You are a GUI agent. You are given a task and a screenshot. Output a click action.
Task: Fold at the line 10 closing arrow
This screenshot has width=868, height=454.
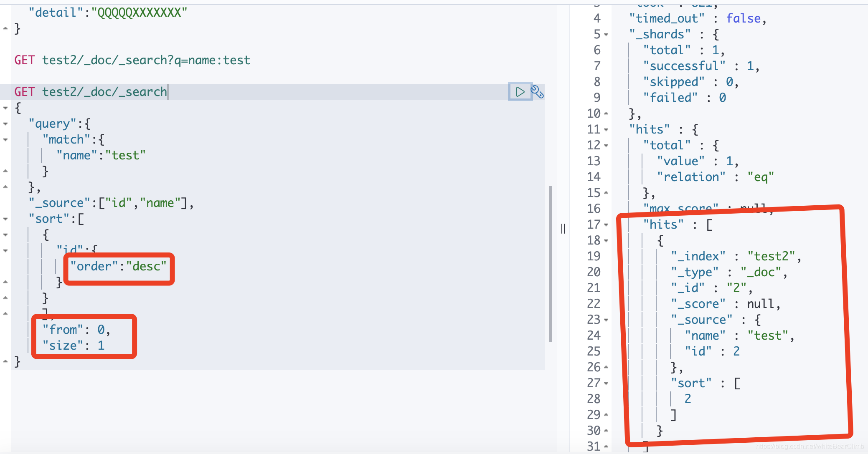point(606,114)
